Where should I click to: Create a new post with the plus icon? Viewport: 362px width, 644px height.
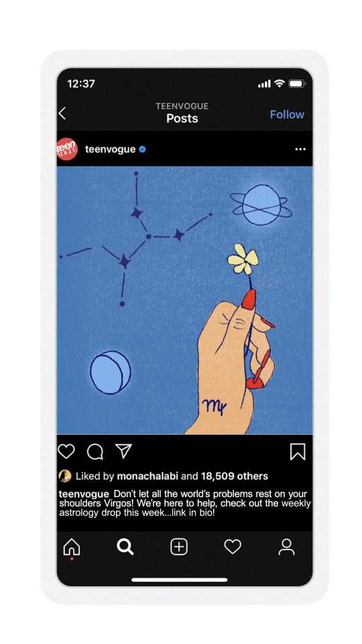179,547
